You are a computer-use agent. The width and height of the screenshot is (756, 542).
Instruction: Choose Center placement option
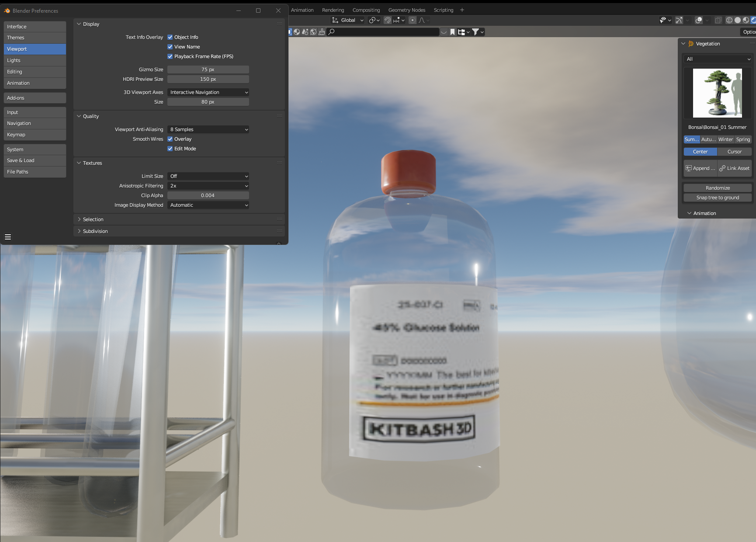(701, 152)
